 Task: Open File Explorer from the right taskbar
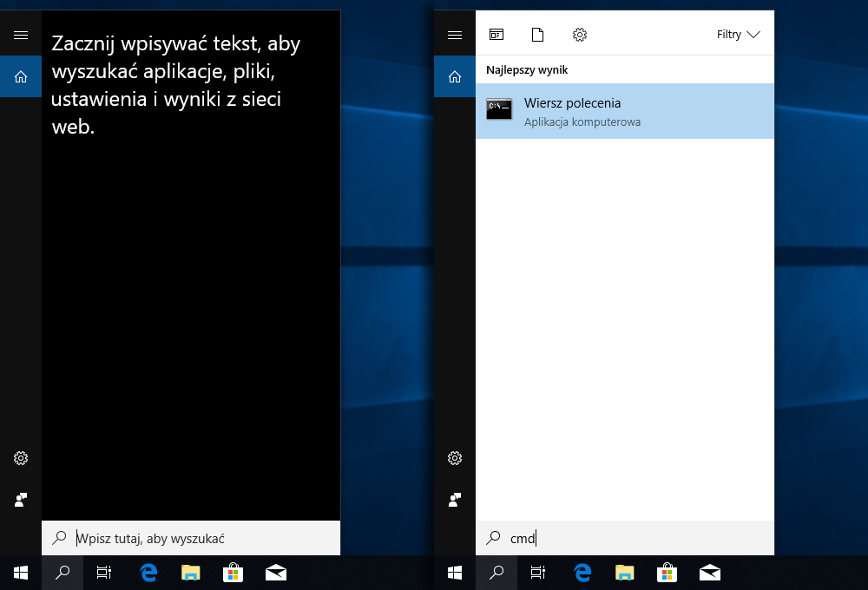pos(624,572)
